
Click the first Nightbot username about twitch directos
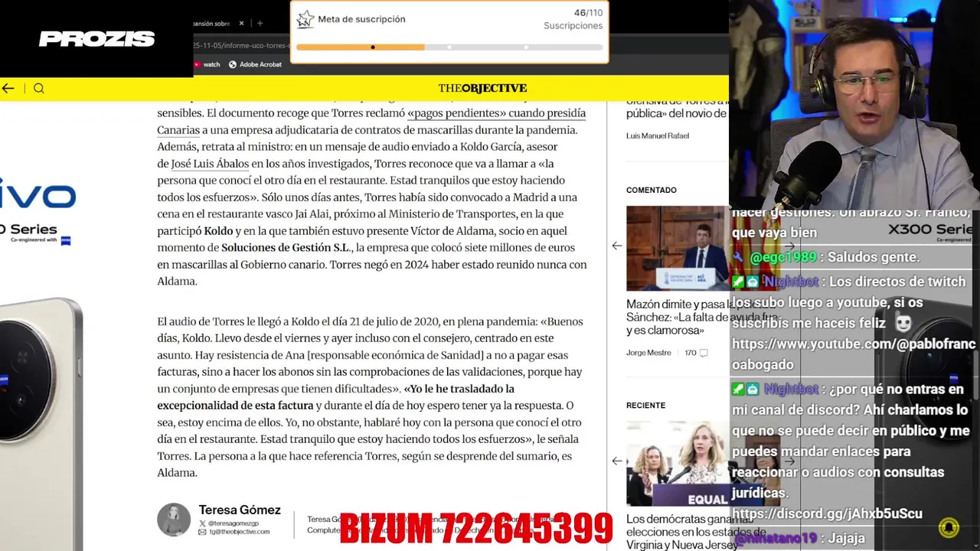pyautogui.click(x=791, y=282)
